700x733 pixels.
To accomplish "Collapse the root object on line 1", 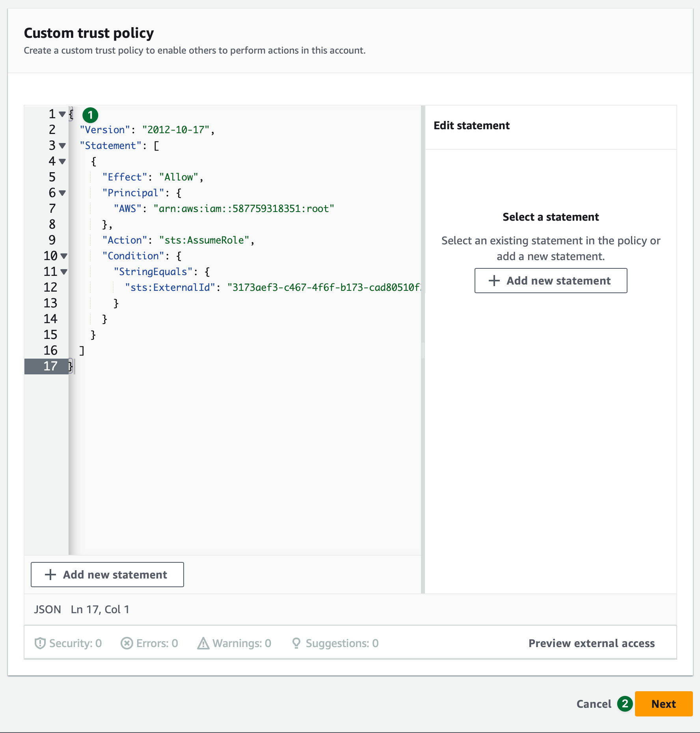I will pyautogui.click(x=62, y=114).
